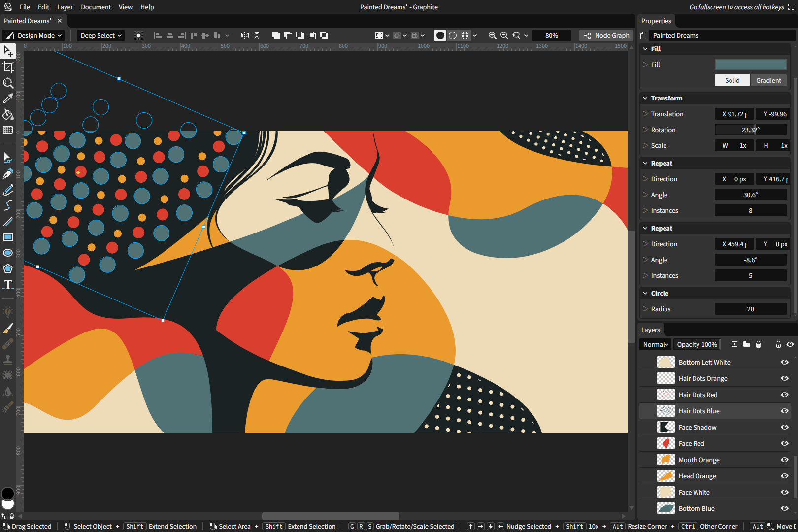Click the zoom in magnifier icon
Image resolution: width=798 pixels, height=532 pixels.
(x=492, y=35)
